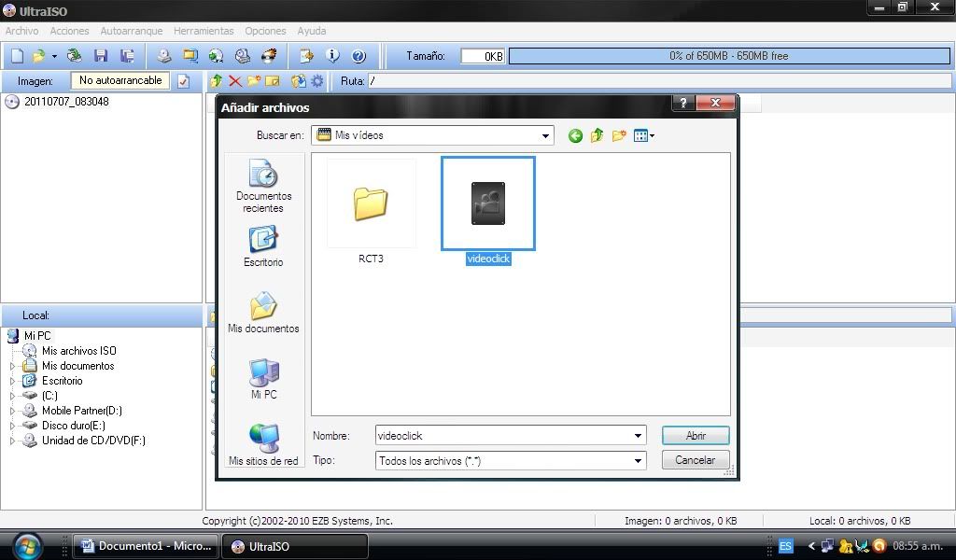Click the green Up folder icon in image toolbar
Image resolution: width=956 pixels, height=560 pixels.
click(217, 80)
